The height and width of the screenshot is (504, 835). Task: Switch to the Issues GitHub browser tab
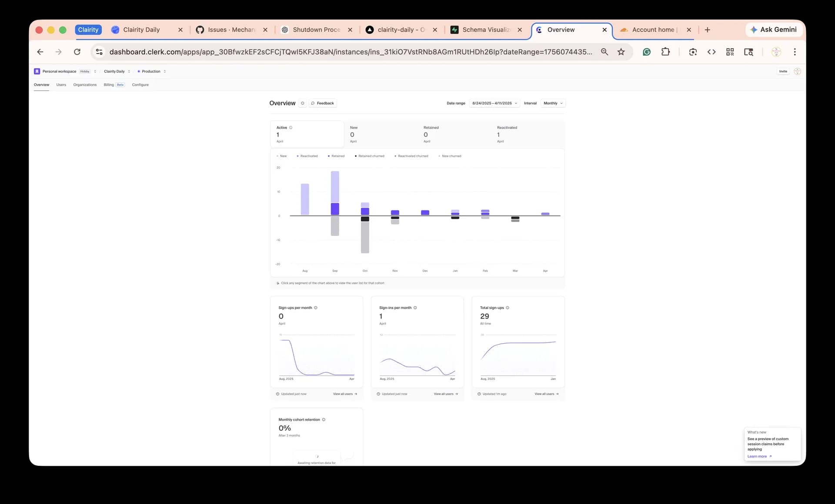tap(231, 30)
